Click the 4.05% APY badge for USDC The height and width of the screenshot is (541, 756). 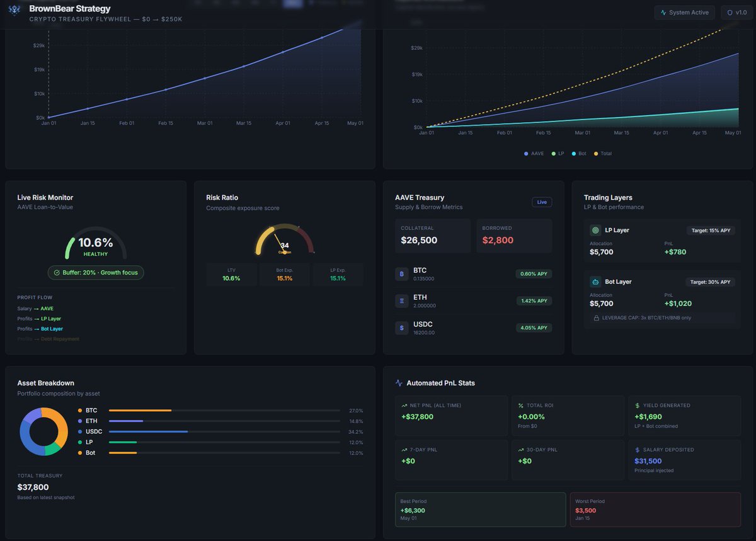tap(534, 328)
